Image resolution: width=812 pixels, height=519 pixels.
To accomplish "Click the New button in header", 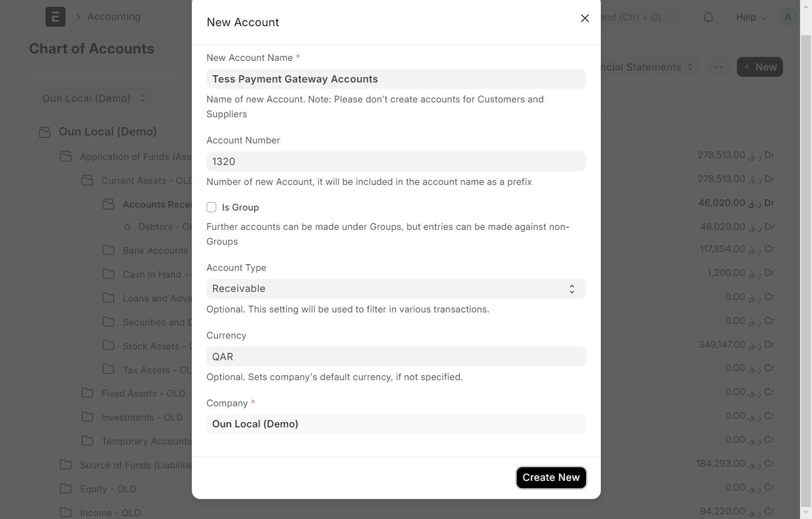I will [760, 67].
